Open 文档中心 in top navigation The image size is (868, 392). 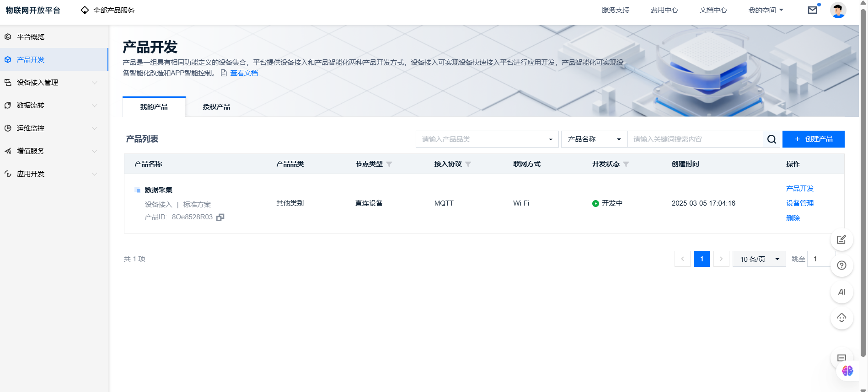click(713, 10)
